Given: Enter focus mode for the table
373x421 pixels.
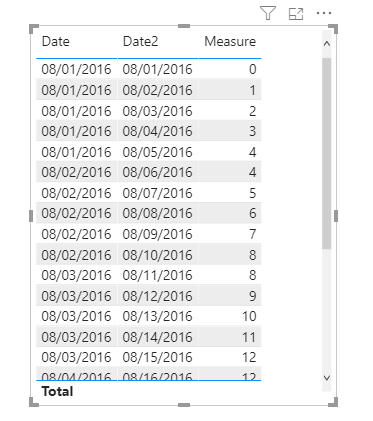Looking at the screenshot, I should [296, 14].
